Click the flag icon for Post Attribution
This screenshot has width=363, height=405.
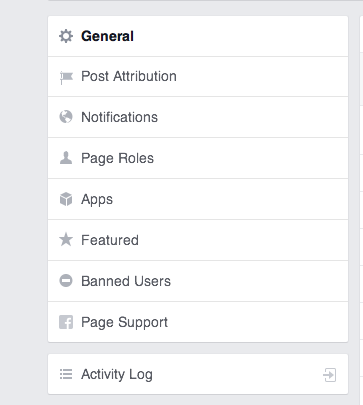(x=66, y=78)
